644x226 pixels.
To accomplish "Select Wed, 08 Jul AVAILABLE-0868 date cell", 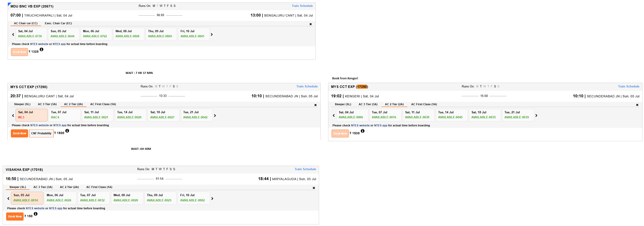I will coord(128,34).
